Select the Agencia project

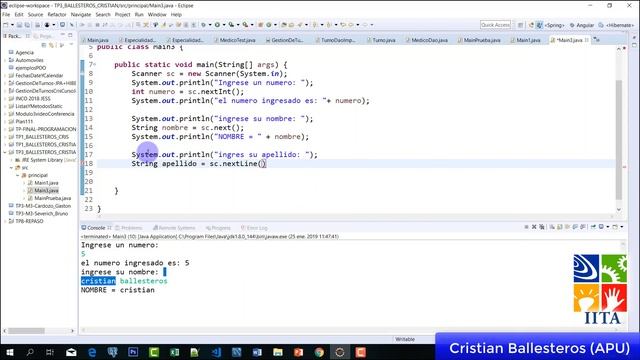(x=24, y=53)
